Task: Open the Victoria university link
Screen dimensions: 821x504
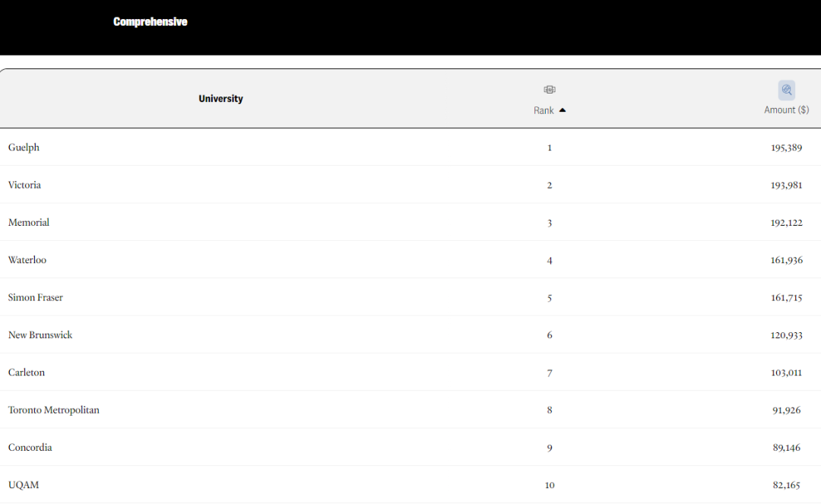Action: click(x=24, y=185)
